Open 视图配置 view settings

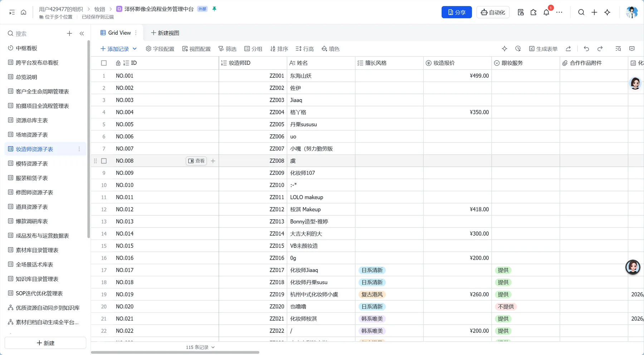(196, 49)
